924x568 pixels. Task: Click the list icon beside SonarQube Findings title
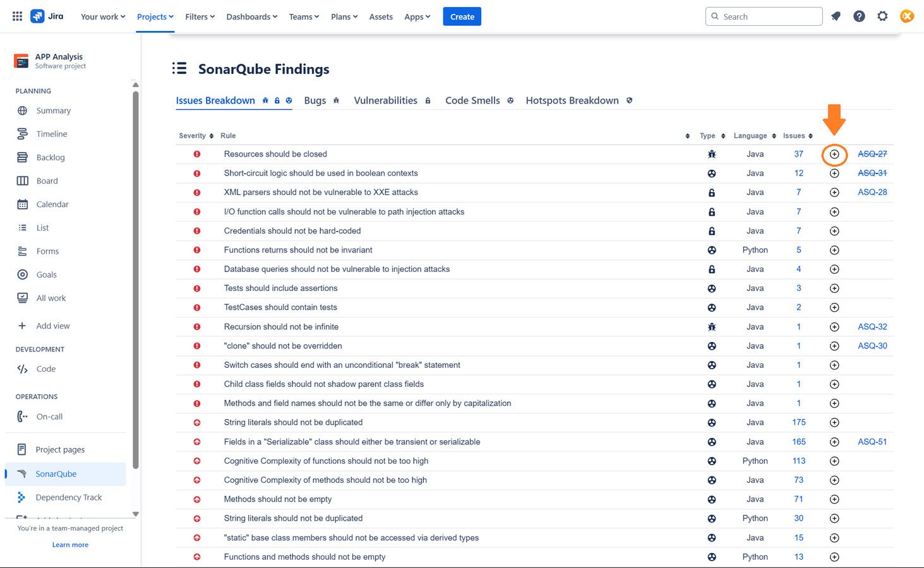pyautogui.click(x=179, y=68)
